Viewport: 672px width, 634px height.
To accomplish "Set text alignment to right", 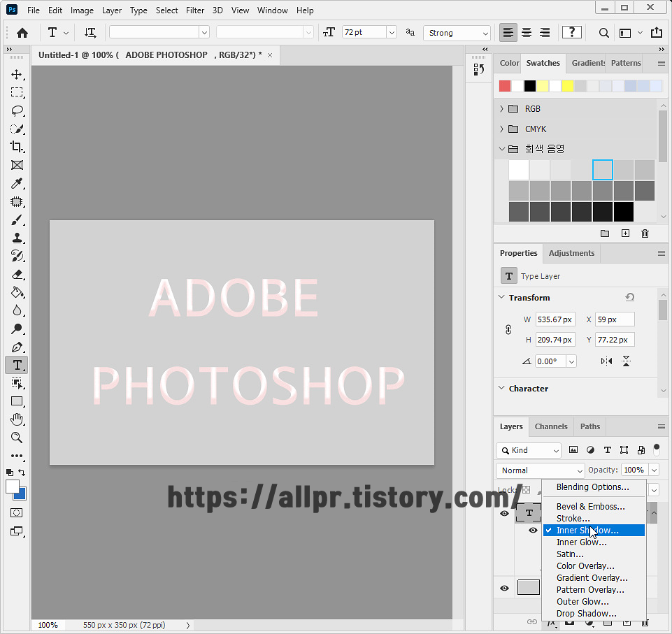I will pyautogui.click(x=545, y=33).
